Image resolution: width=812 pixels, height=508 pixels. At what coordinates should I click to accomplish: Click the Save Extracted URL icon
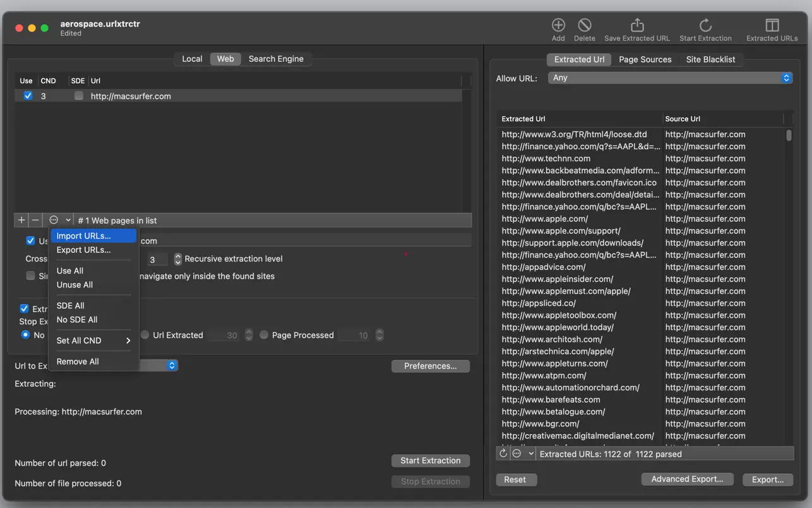coord(636,25)
